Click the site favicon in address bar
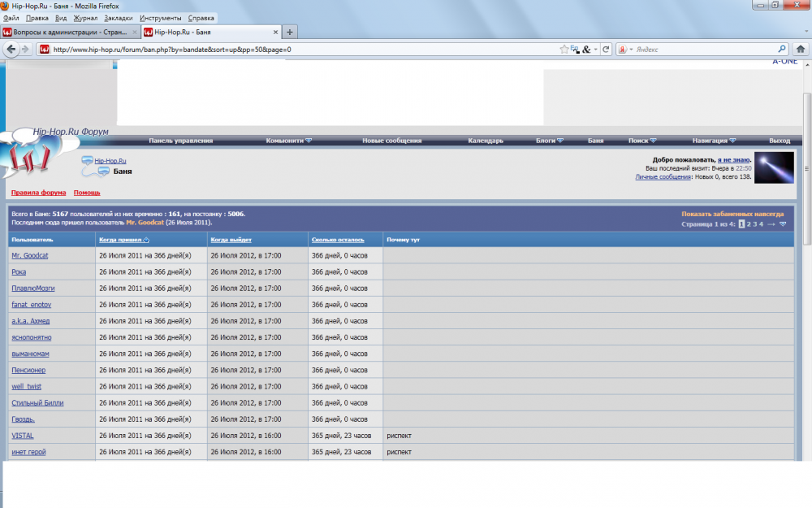The image size is (812, 508). point(45,50)
